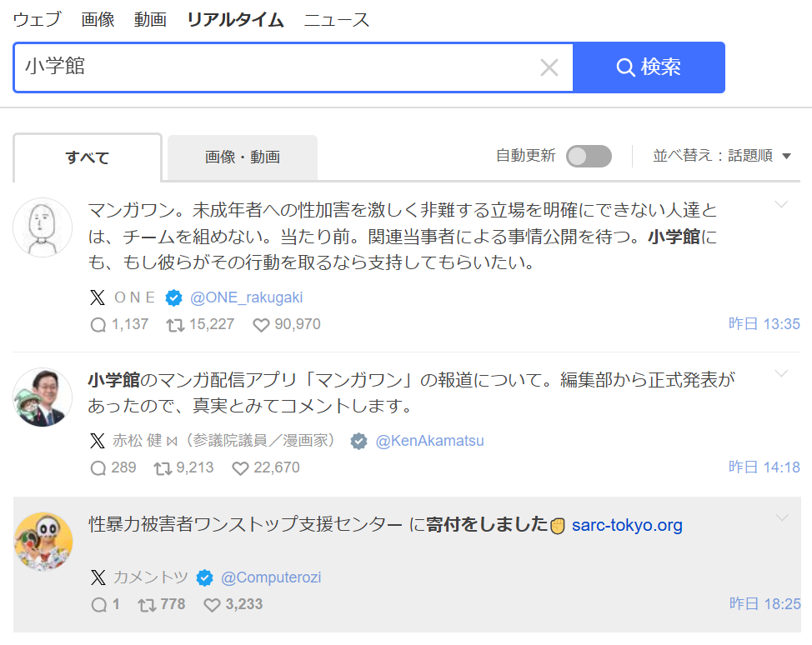Click the reply icon on カメントツ's post
This screenshot has width=812, height=645.
pos(98,605)
